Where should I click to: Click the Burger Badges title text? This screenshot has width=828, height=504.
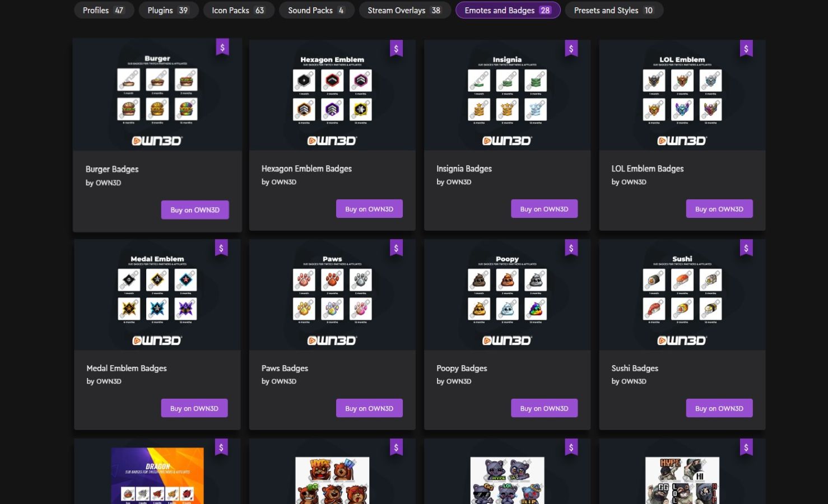click(x=112, y=169)
